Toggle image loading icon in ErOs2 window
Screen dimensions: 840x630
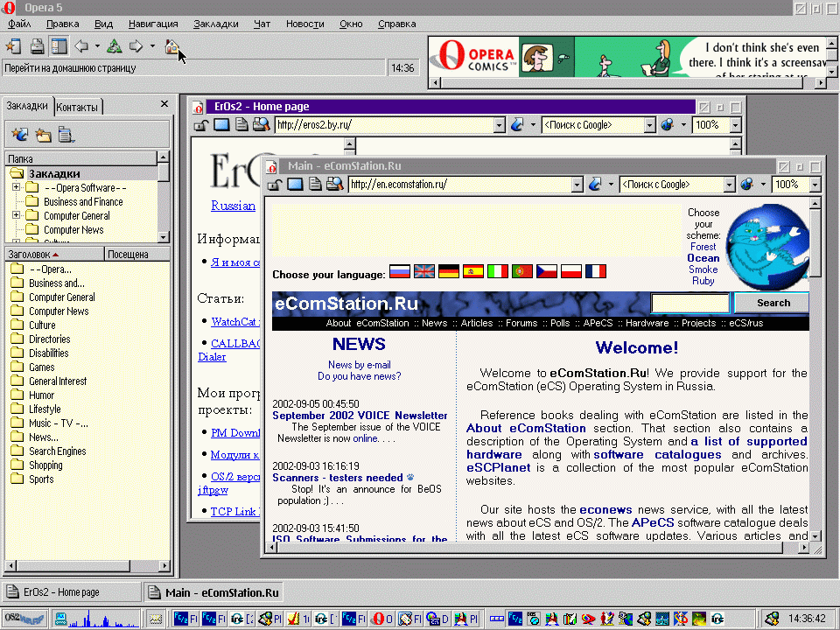coord(221,125)
